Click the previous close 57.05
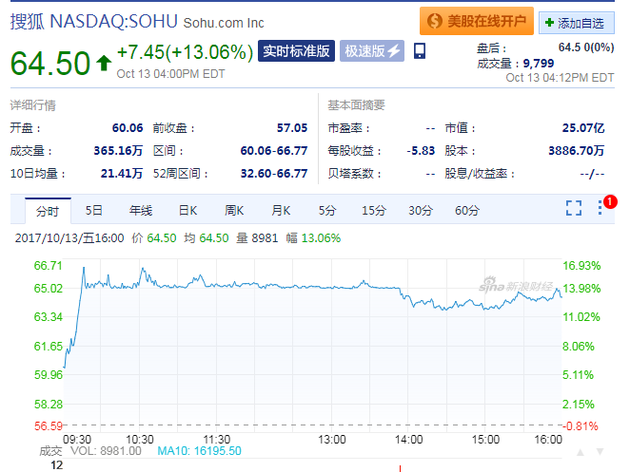This screenshot has height=472, width=630. pyautogui.click(x=292, y=128)
